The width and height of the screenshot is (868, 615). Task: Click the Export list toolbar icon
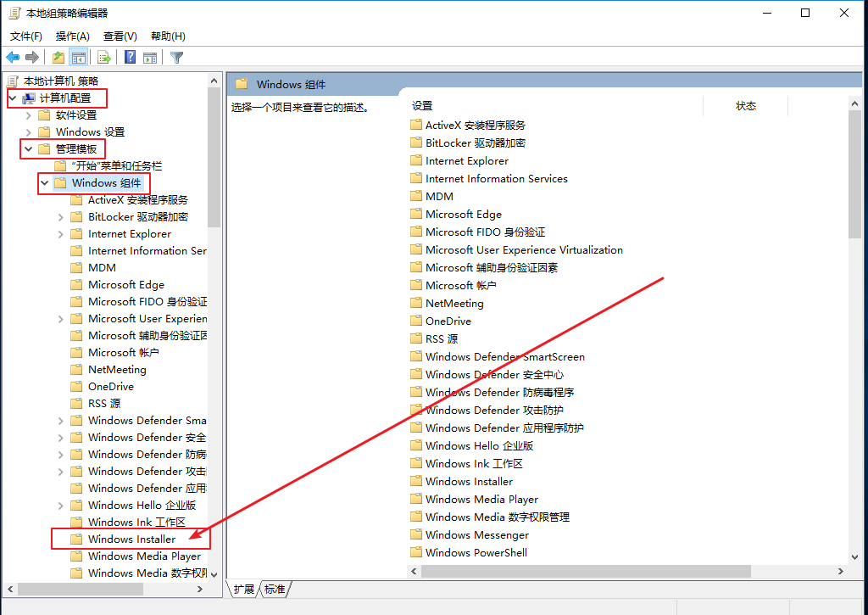104,58
